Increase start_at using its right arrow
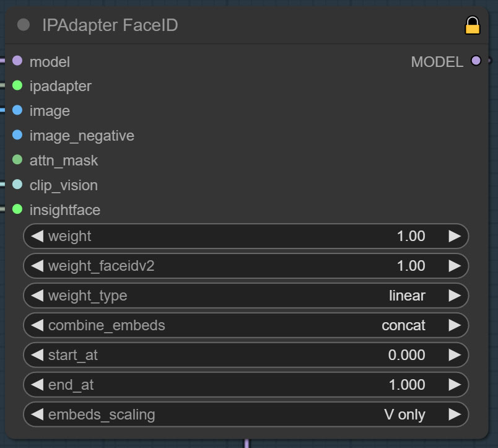This screenshot has width=498, height=448. [x=455, y=355]
